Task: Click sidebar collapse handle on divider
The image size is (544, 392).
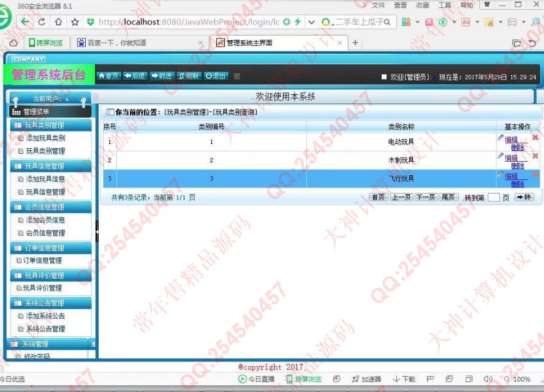Action: (x=97, y=231)
